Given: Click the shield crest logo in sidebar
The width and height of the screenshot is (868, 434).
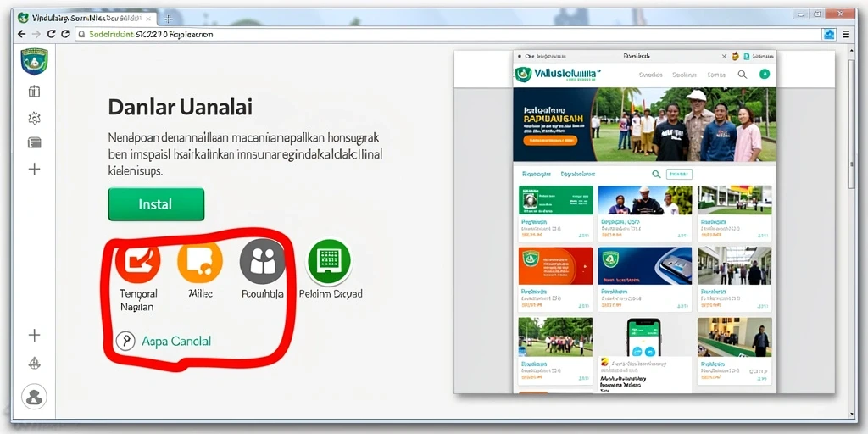Looking at the screenshot, I should 34,61.
